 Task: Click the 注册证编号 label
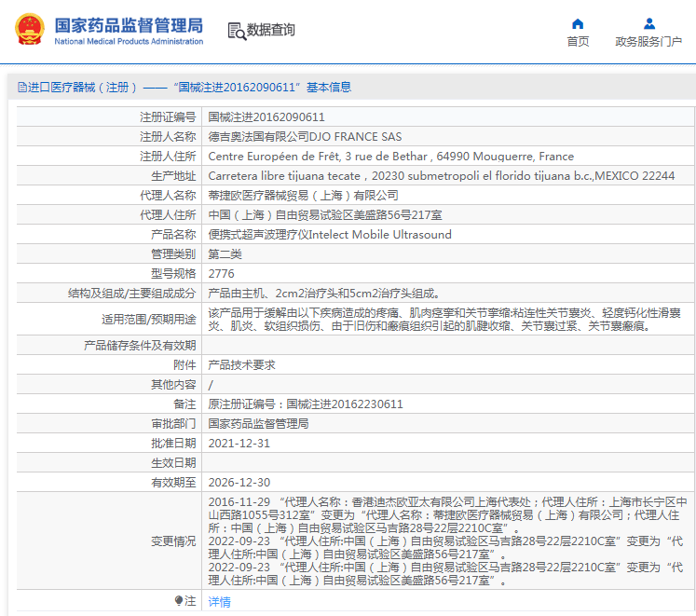pyautogui.click(x=168, y=117)
